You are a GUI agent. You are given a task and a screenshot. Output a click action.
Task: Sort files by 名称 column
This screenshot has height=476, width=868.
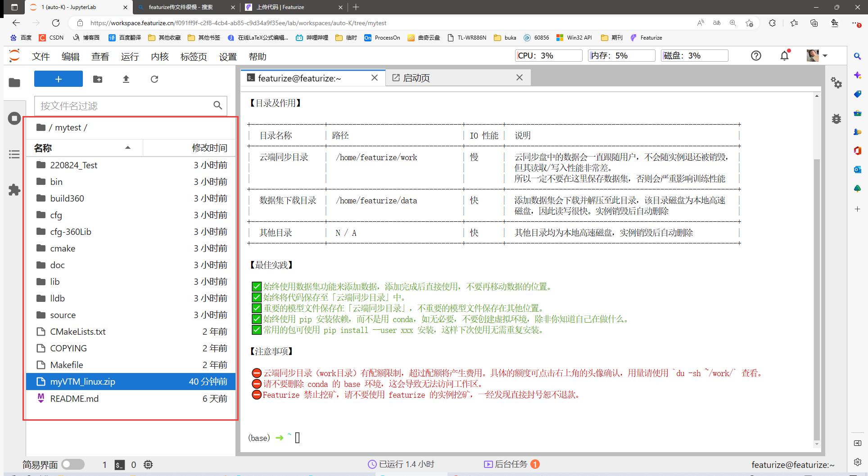pos(84,148)
